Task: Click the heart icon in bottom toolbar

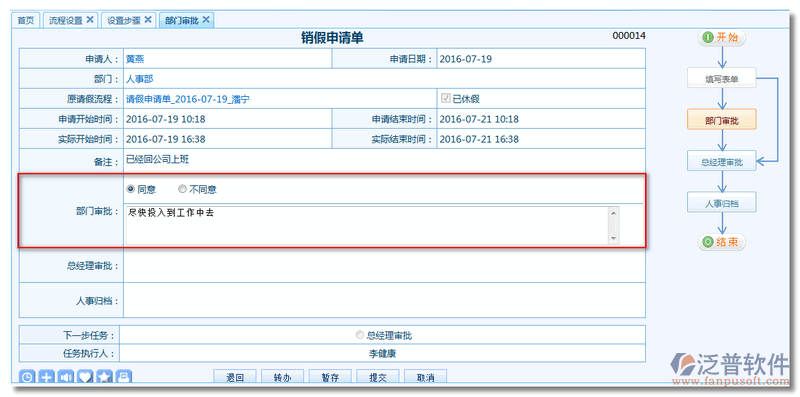Action: [x=85, y=377]
